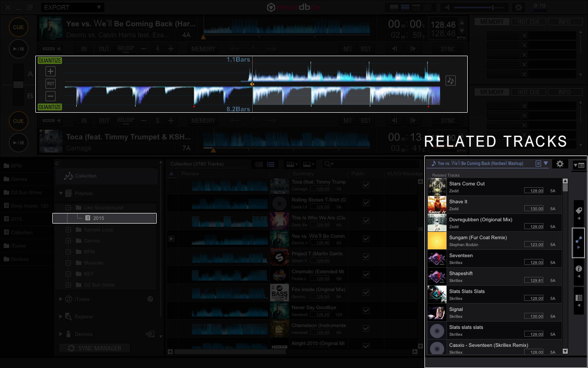Jump to previous cue on deck A

click(395, 49)
